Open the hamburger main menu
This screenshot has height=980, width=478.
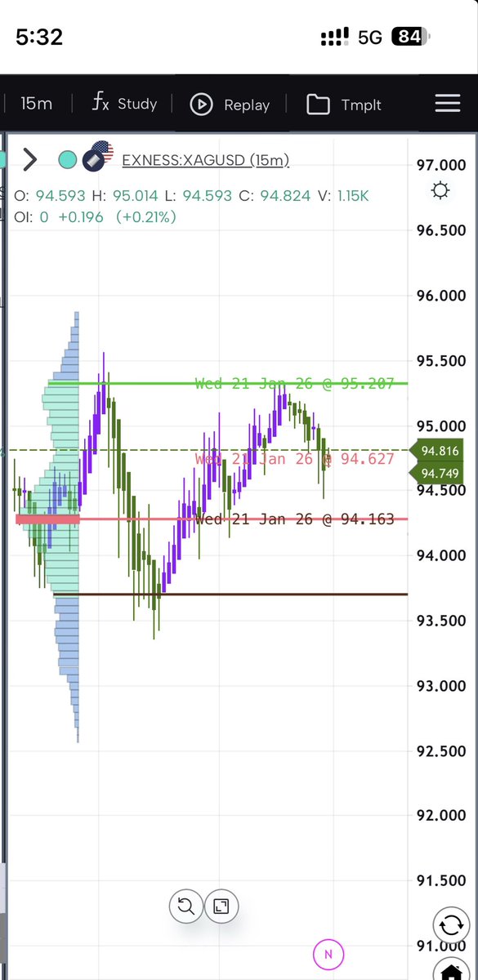tap(447, 104)
